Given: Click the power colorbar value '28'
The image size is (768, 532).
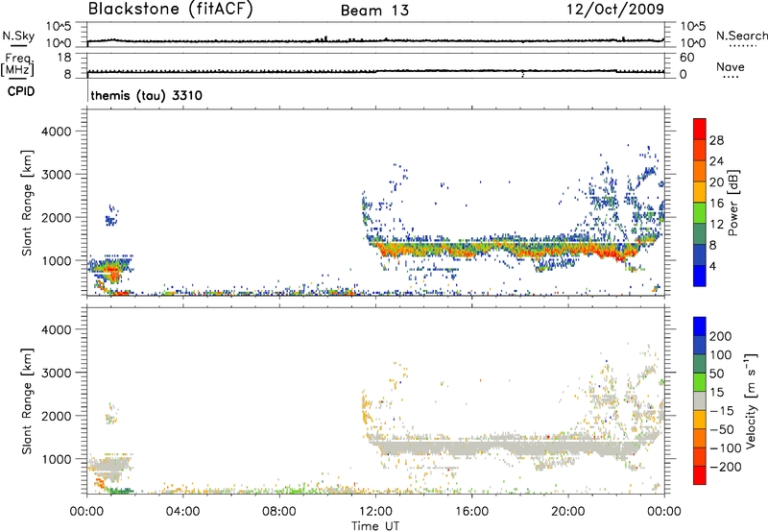Looking at the screenshot, I should click(x=716, y=140).
